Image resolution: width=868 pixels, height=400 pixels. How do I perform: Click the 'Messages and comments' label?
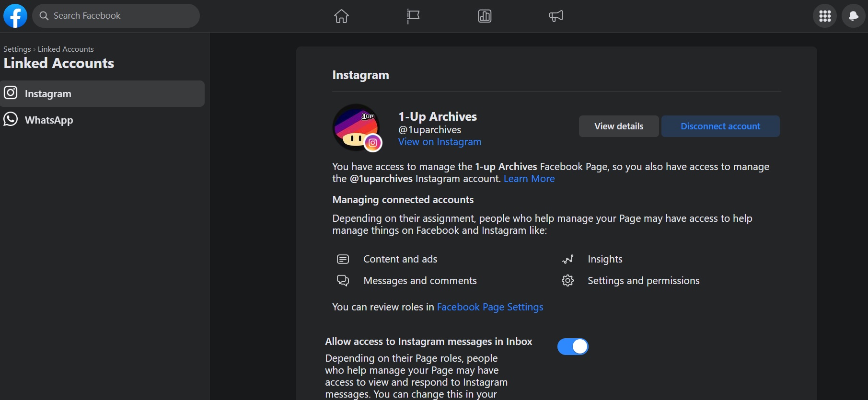tap(420, 281)
